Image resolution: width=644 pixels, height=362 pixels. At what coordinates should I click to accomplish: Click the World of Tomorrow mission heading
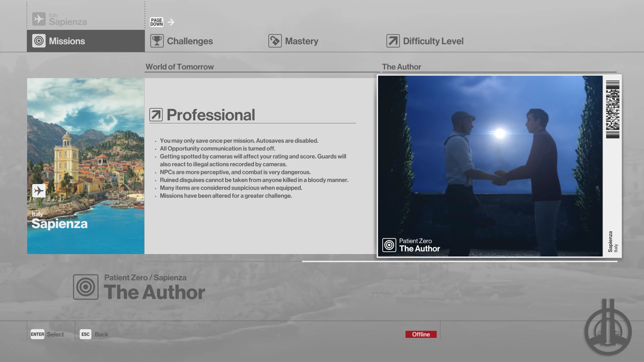pos(180,67)
